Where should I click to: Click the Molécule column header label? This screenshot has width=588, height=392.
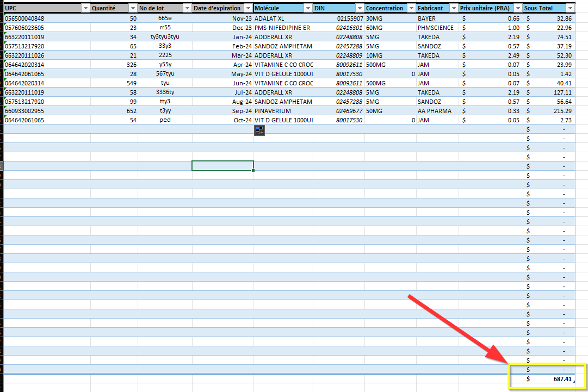pos(267,8)
